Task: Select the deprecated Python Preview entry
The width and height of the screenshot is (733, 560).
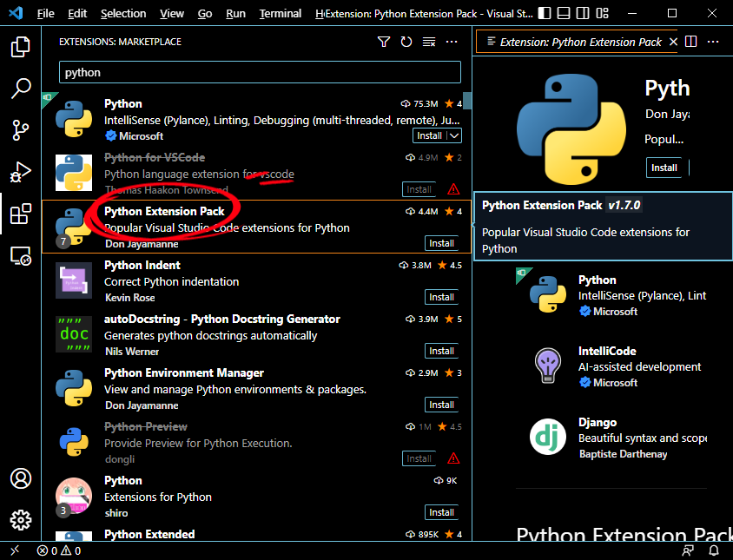Action: tap(256, 442)
